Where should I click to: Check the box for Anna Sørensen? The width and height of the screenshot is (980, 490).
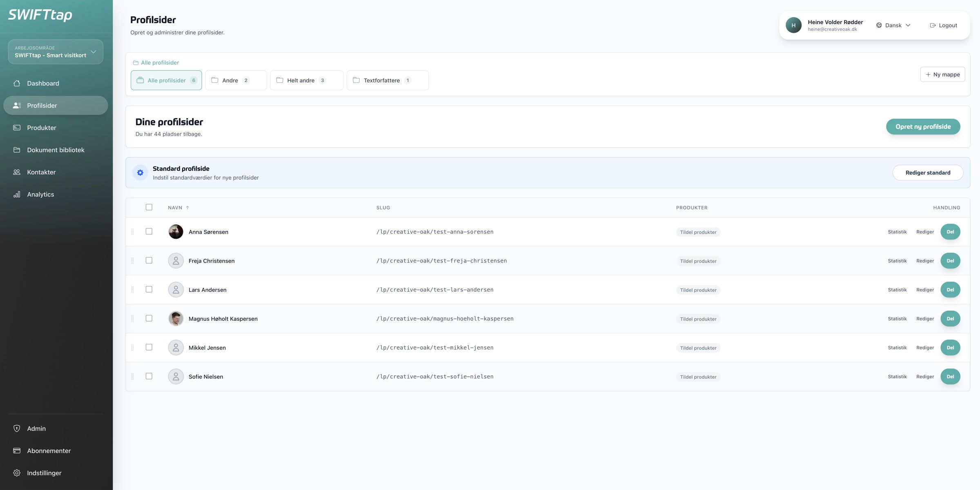(149, 231)
